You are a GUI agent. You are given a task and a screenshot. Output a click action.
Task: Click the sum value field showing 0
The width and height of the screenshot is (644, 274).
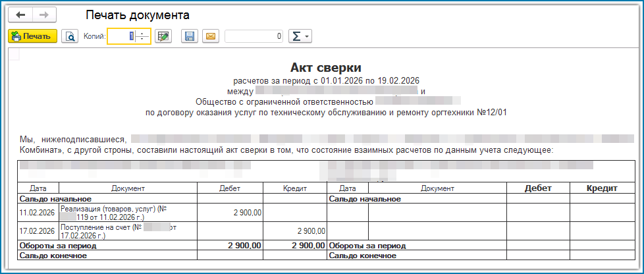[x=254, y=36]
